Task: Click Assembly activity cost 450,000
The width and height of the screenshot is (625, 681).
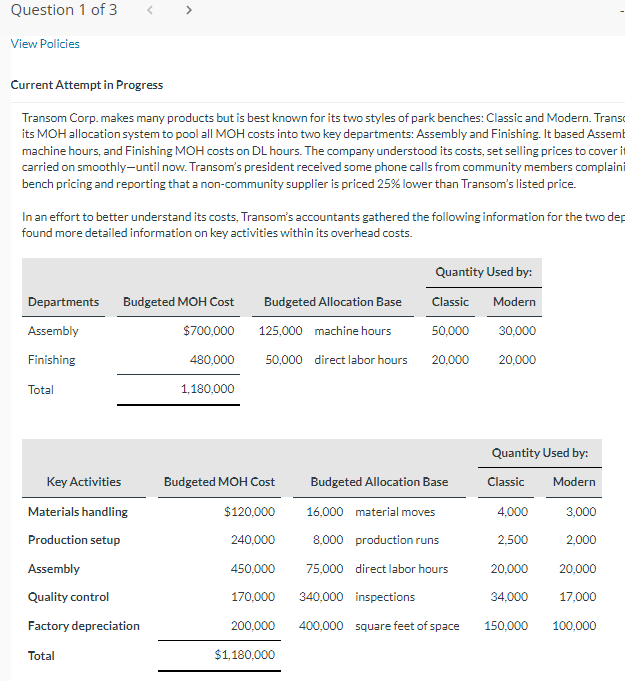Action: point(253,569)
